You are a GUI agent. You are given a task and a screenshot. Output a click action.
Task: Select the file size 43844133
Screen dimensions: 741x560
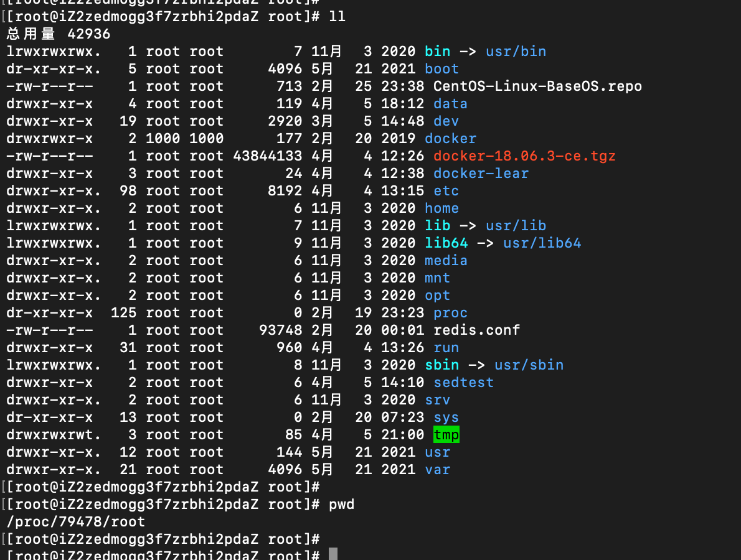[268, 156]
